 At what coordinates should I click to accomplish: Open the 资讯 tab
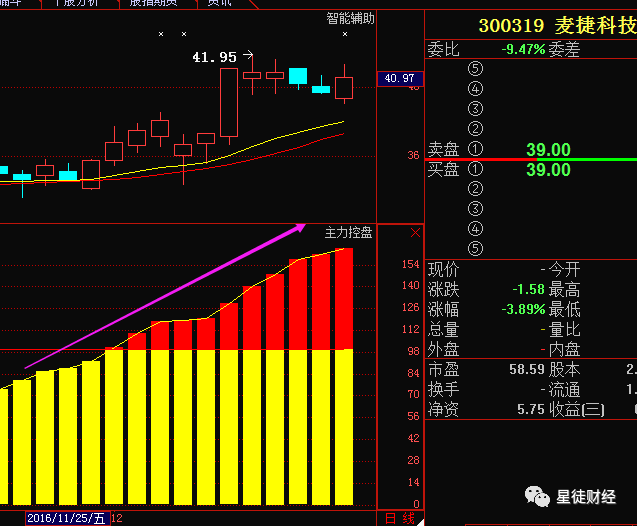coord(219,3)
